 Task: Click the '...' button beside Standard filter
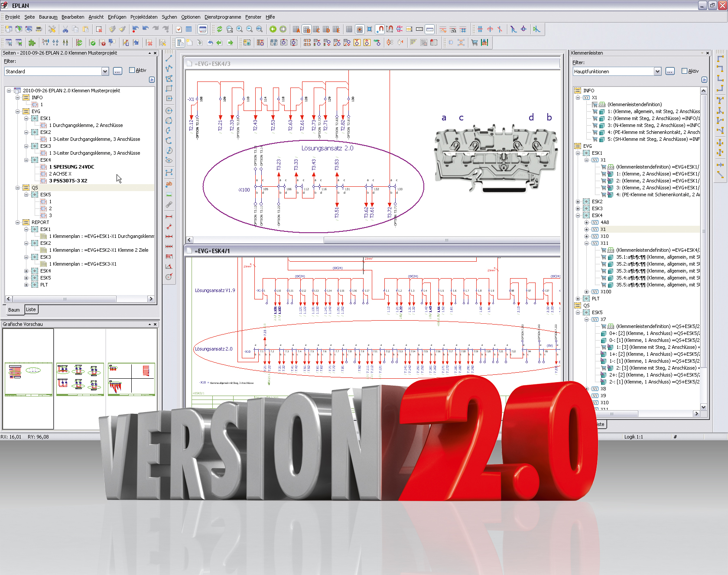point(117,71)
